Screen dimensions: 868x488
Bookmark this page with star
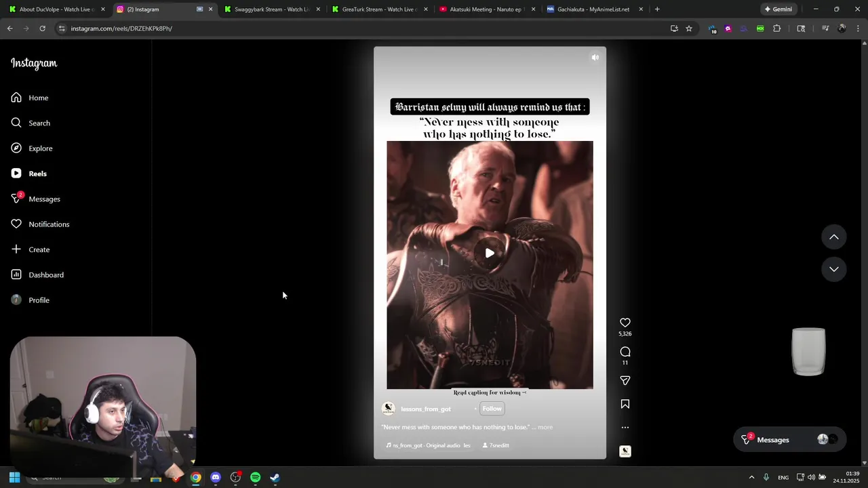tap(689, 28)
